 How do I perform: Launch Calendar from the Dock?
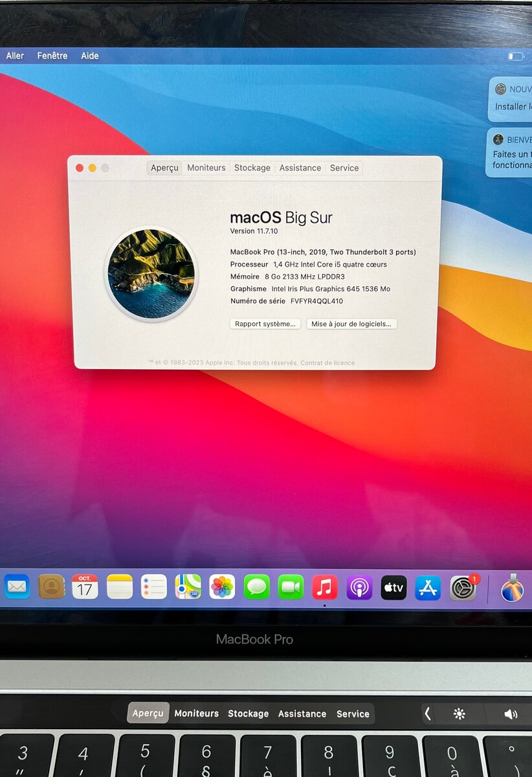coord(85,587)
